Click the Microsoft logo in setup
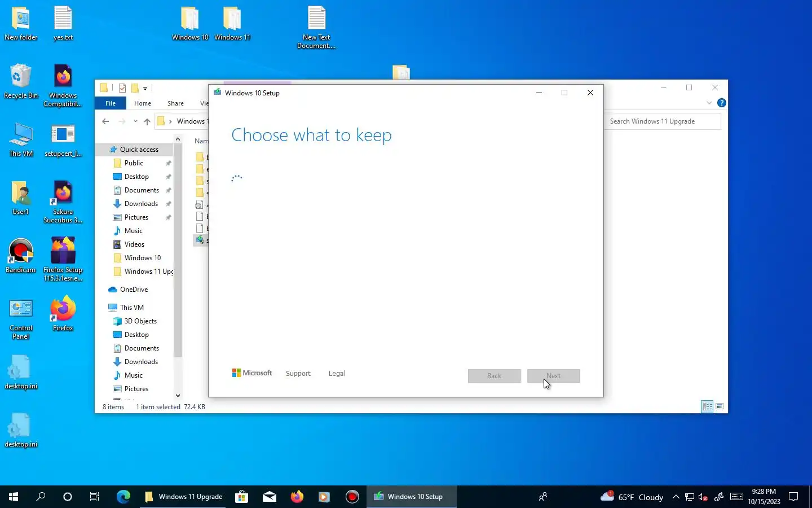Screen dimensions: 812x508 coord(252,373)
